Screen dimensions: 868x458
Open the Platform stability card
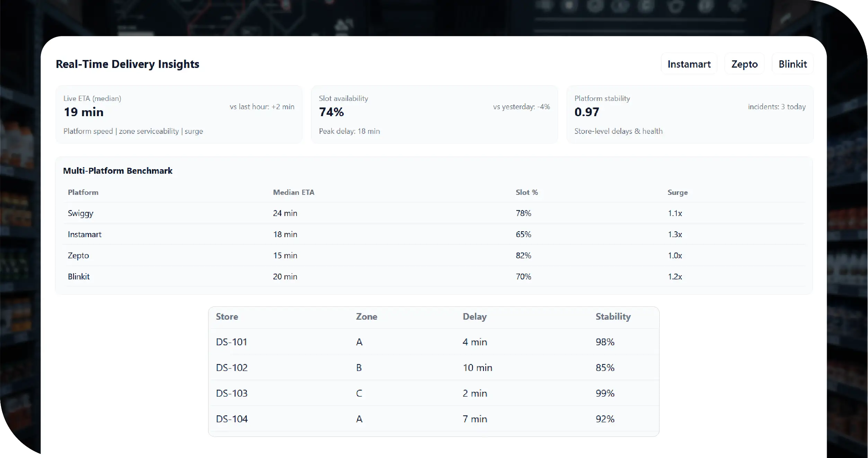(x=690, y=114)
